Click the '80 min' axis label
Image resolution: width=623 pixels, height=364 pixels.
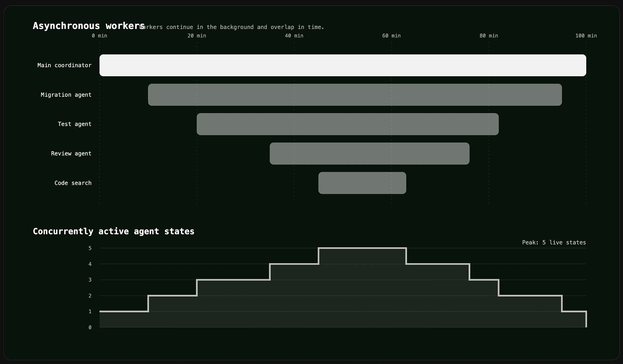[x=489, y=36]
